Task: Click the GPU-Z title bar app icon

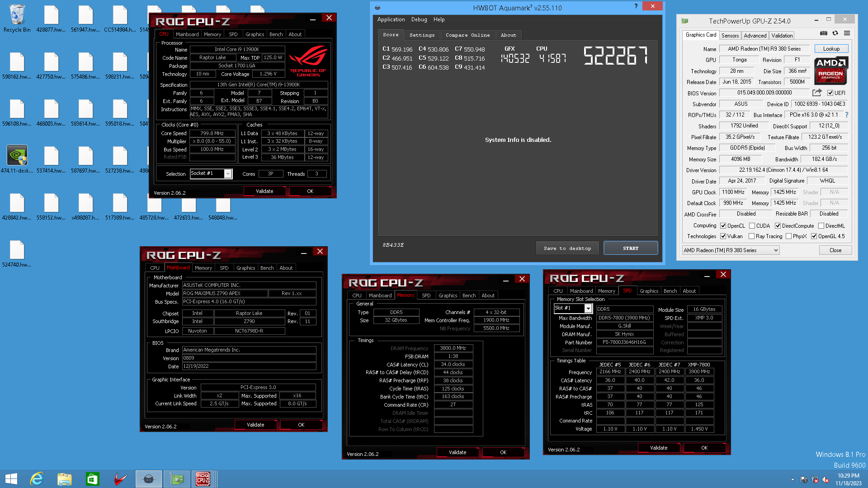Action: point(685,21)
